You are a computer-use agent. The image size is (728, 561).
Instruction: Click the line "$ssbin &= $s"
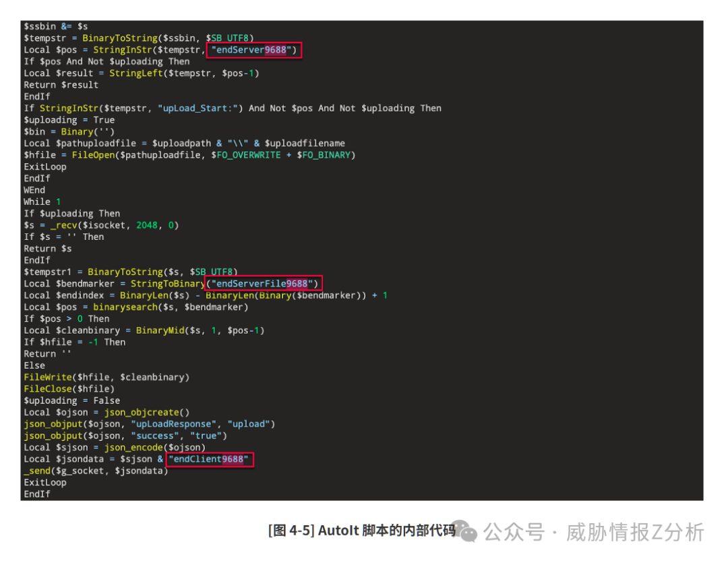pos(56,26)
